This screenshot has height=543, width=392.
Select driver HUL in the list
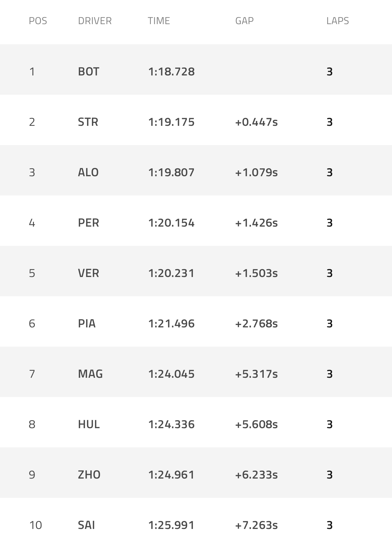[x=89, y=425]
